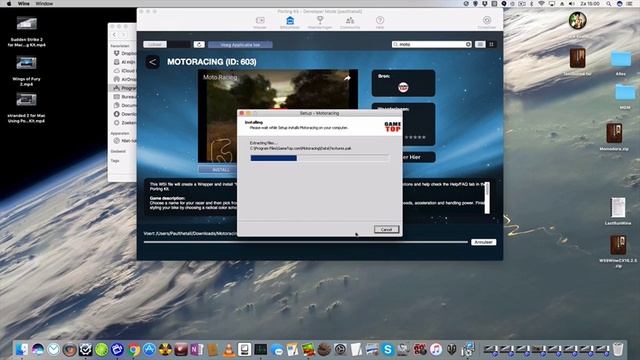Select the user avatar icon on the desktop
Image resolution: width=640 pixels, height=360 pixels.
click(577, 21)
